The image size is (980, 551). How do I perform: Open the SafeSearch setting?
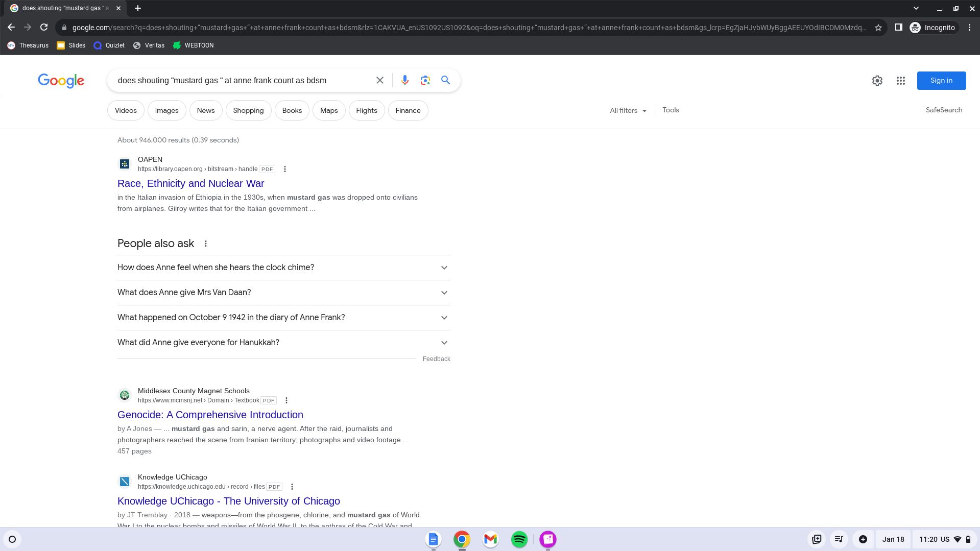943,110
